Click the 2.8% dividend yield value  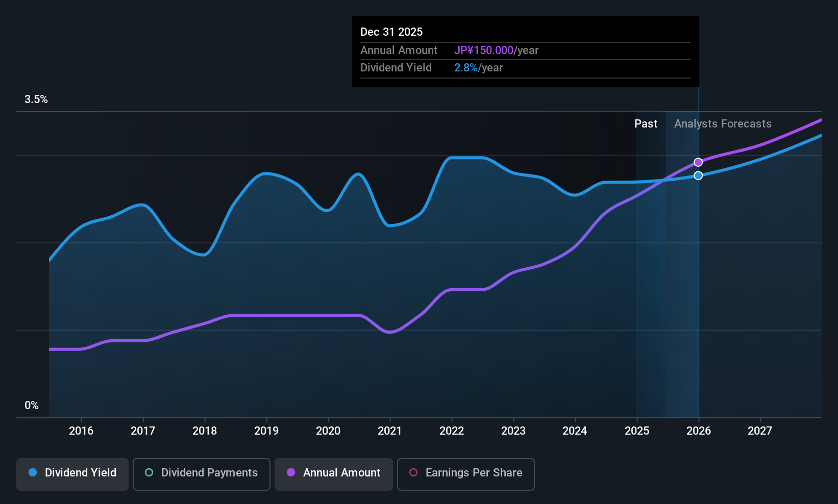(x=466, y=68)
